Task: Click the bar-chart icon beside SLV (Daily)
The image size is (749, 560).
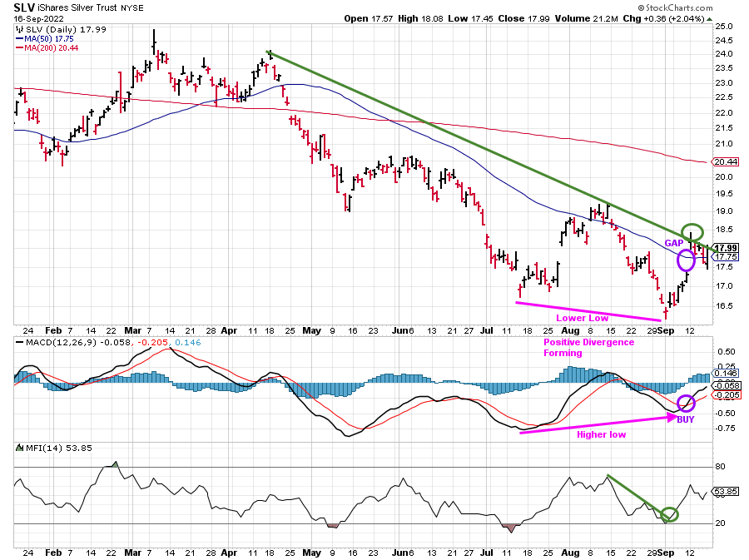Action: point(20,29)
